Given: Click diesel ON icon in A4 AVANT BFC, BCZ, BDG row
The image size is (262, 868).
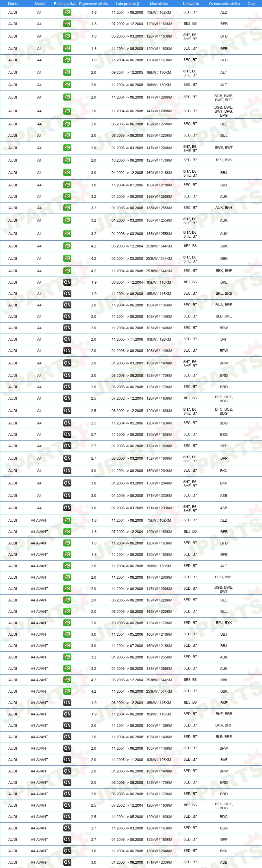Looking at the screenshot, I should [x=67, y=806].
